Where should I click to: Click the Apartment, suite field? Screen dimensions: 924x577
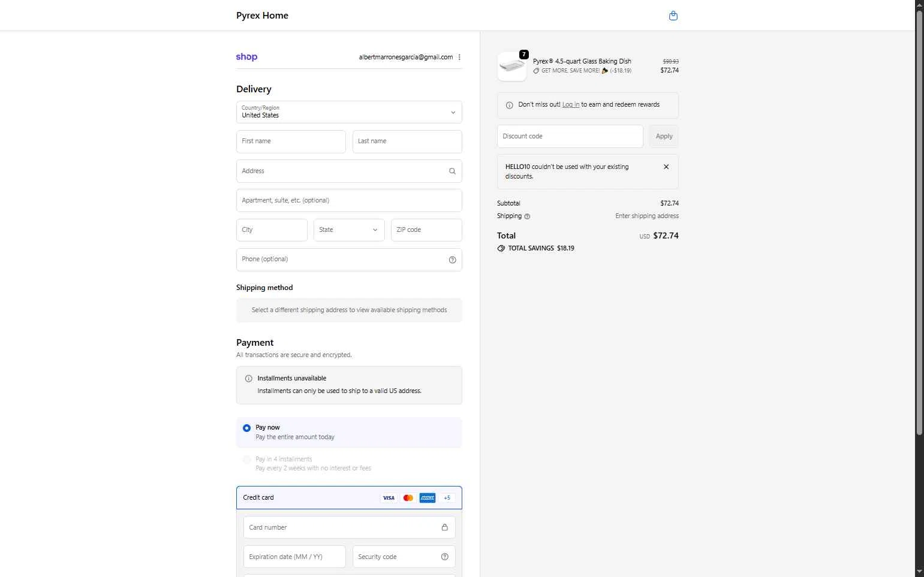click(349, 201)
